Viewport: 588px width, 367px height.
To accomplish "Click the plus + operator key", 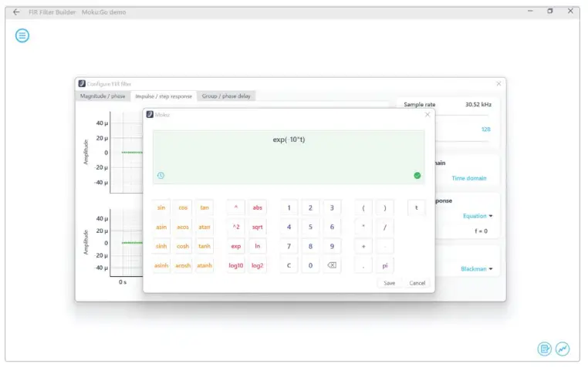I will 363,246.
